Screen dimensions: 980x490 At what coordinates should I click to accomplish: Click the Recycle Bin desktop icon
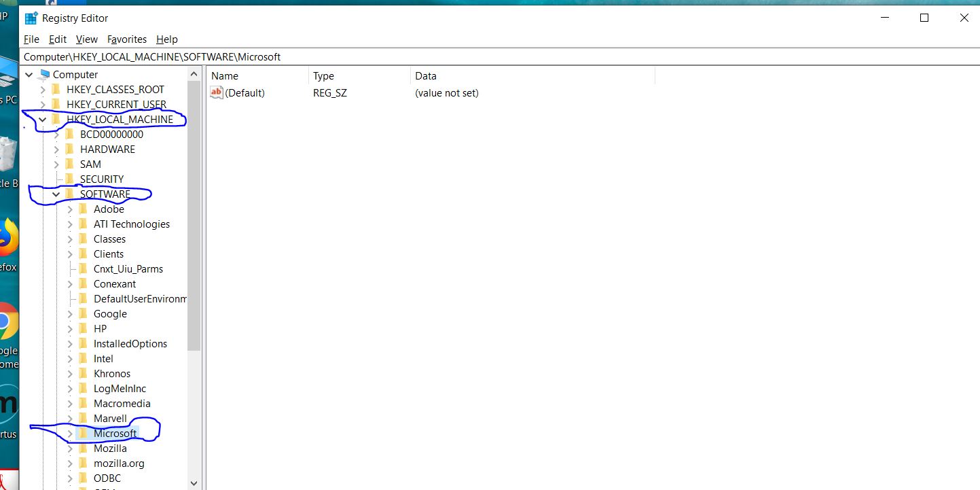pos(7,154)
